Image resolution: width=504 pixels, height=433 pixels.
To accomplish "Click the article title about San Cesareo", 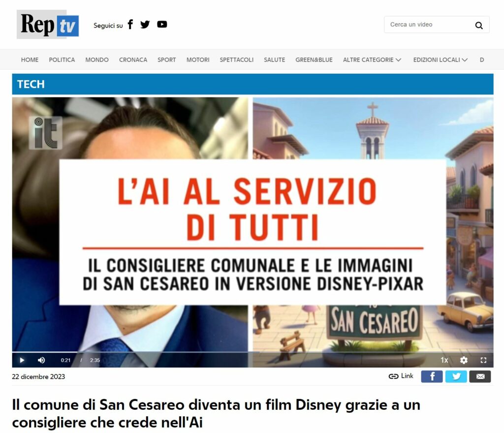I will (216, 414).
